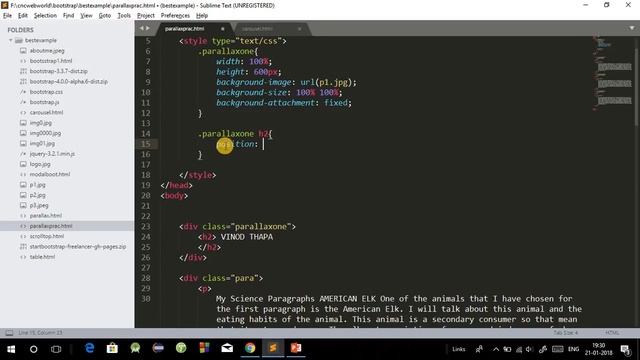640x360 pixels.
Task: Open bootstrap.css in sidebar
Action: pyautogui.click(x=46, y=92)
